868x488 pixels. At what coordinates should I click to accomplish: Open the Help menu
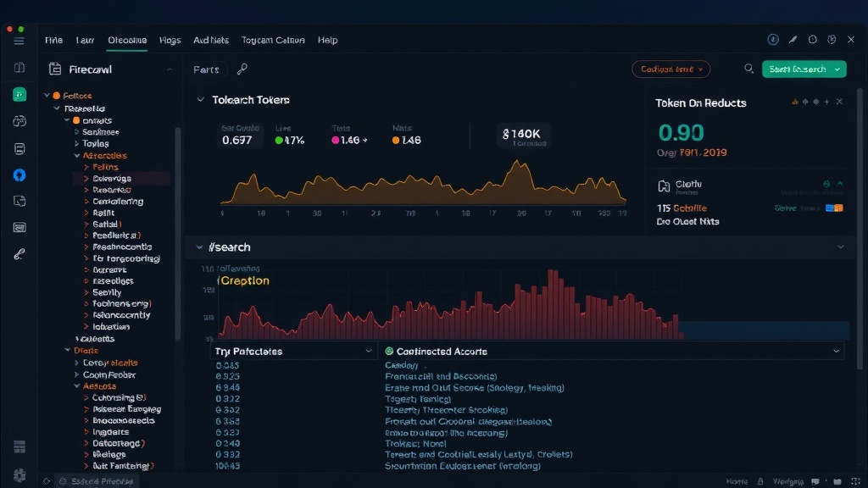pos(328,41)
